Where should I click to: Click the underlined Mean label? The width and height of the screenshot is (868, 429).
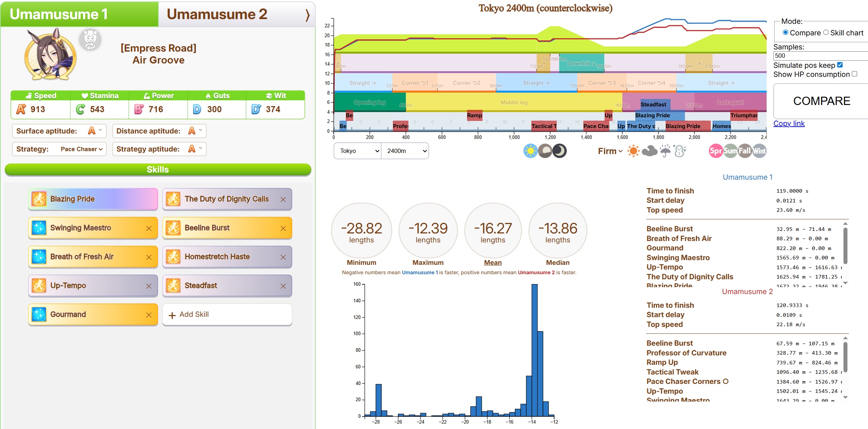(493, 263)
